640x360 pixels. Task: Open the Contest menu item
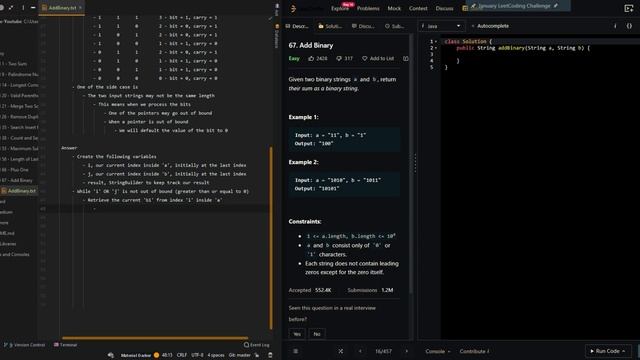point(418,8)
